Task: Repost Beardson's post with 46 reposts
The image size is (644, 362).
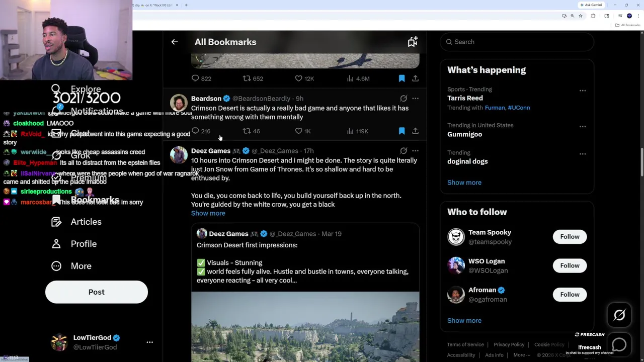Action: click(251, 131)
